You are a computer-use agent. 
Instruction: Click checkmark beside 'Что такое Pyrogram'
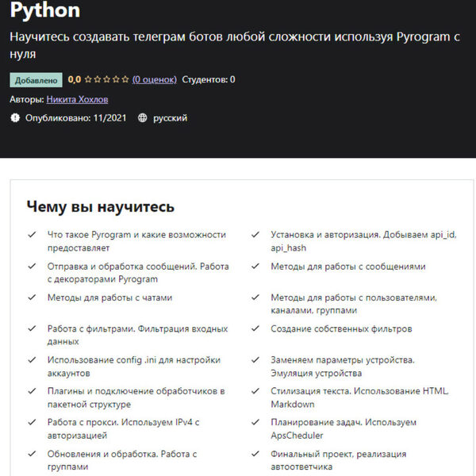tap(32, 235)
